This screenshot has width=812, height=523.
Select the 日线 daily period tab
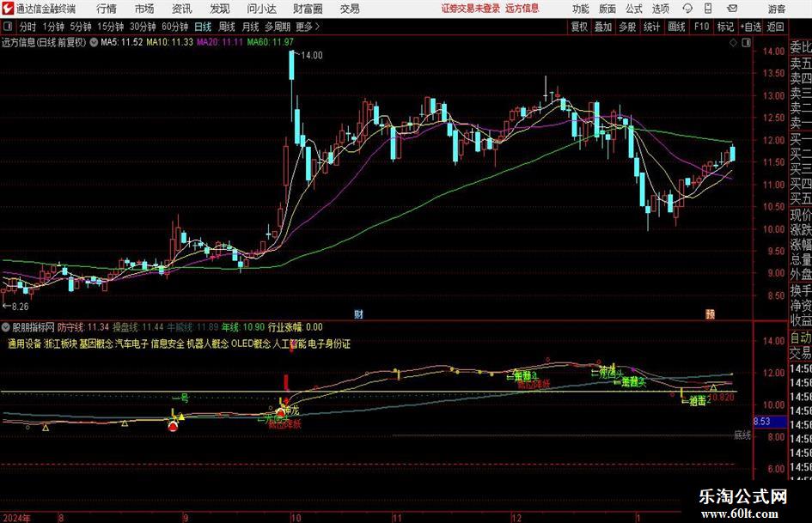pos(203,27)
